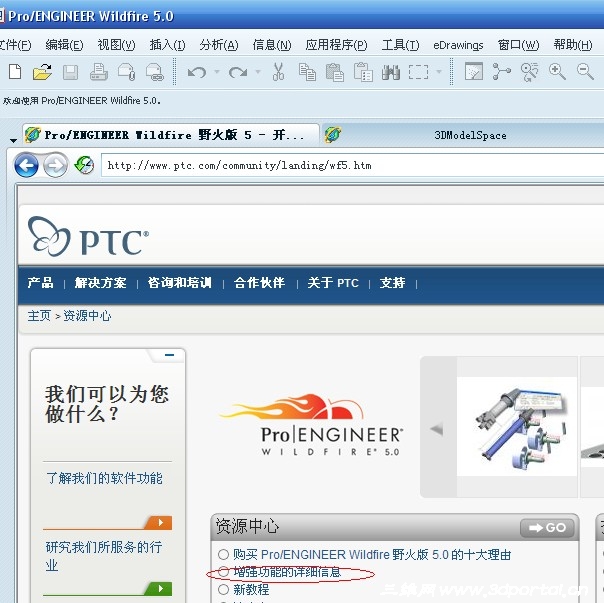Image resolution: width=604 pixels, height=603 pixels.
Task: Send as mail attachment from the toolbar
Action: [x=127, y=72]
